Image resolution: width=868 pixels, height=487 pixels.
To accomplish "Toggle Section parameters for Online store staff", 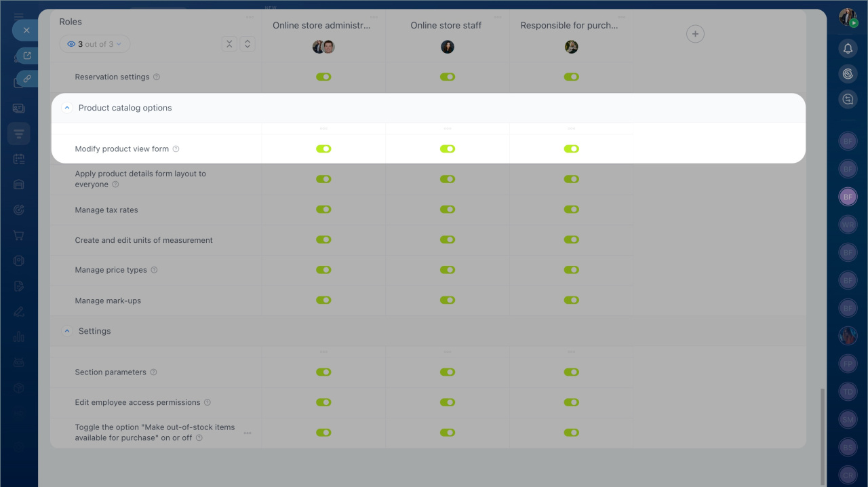I will click(448, 372).
